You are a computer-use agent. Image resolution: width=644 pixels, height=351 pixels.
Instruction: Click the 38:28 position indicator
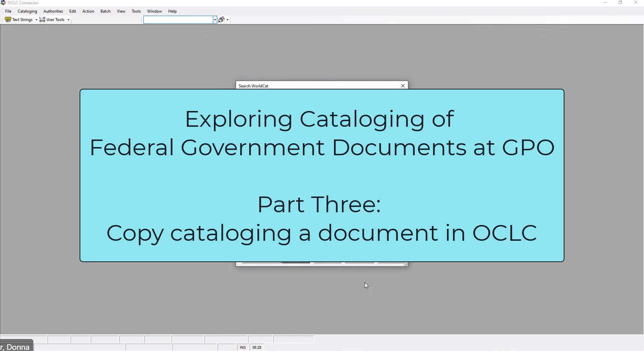click(x=256, y=347)
